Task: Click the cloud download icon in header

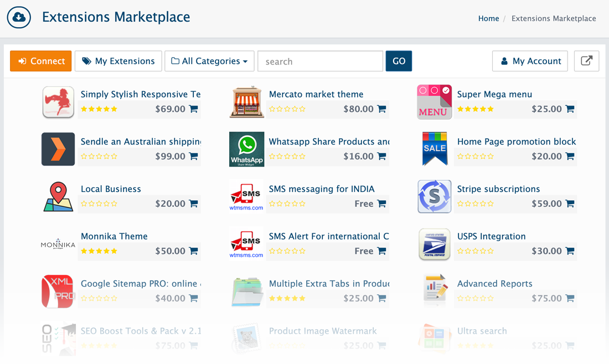Action: click(x=19, y=17)
